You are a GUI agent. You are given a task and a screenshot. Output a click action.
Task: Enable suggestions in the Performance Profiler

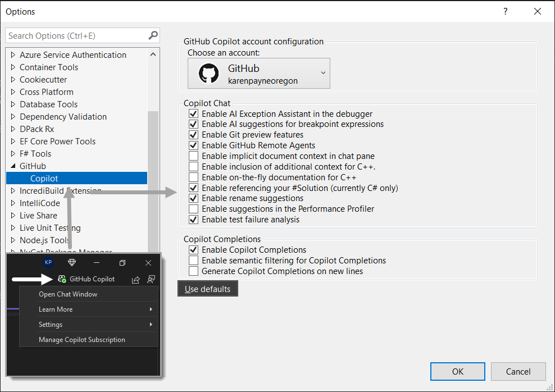(193, 209)
